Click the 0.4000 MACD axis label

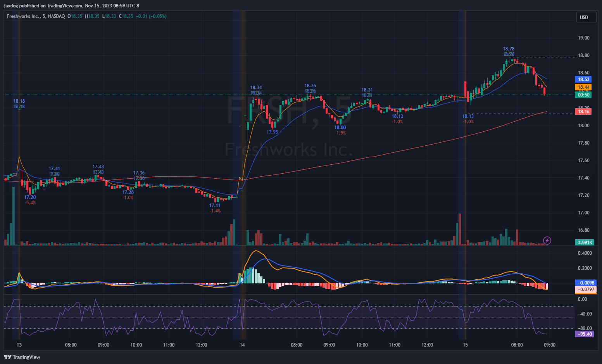pos(585,253)
